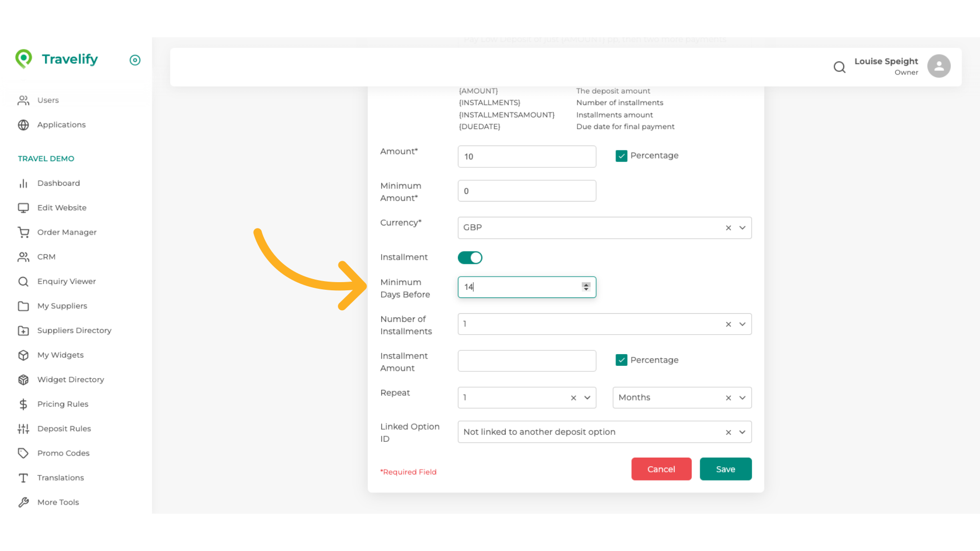Open Deposit Rules settings
Viewport: 980px width, 551px height.
tap(64, 429)
